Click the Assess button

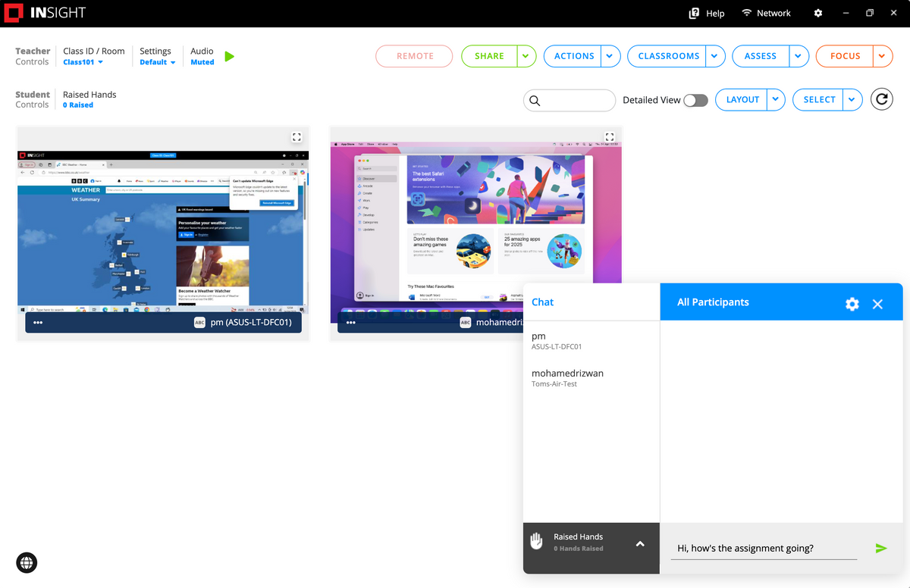[761, 56]
